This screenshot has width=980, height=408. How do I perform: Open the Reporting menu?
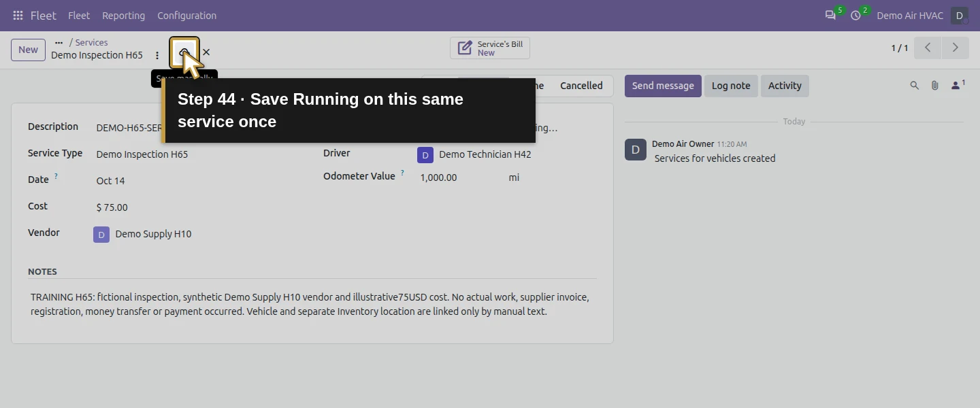point(123,16)
